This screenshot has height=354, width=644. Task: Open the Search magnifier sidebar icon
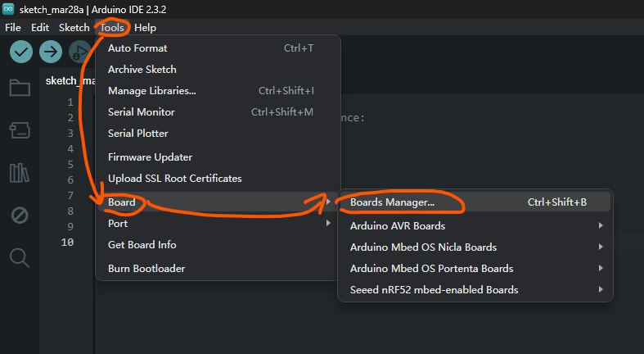20,258
